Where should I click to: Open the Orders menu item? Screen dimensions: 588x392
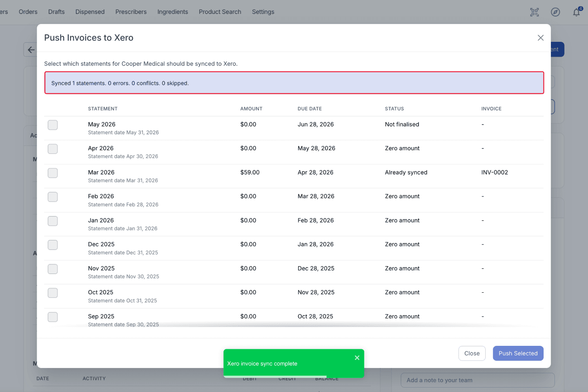(x=28, y=12)
